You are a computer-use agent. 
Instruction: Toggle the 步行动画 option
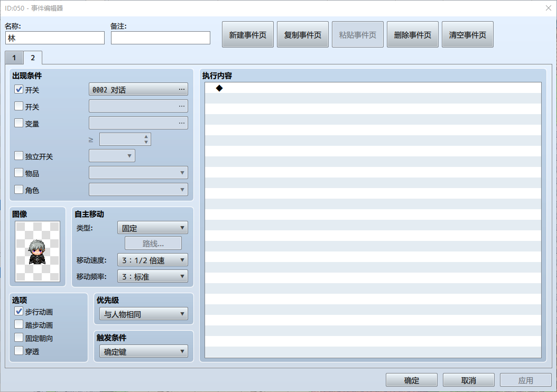click(19, 311)
